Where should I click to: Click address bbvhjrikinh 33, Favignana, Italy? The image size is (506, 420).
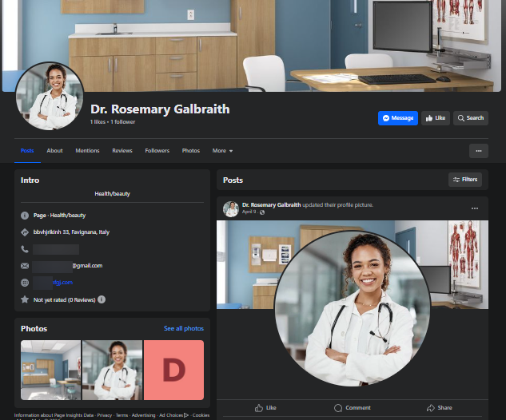coord(71,232)
